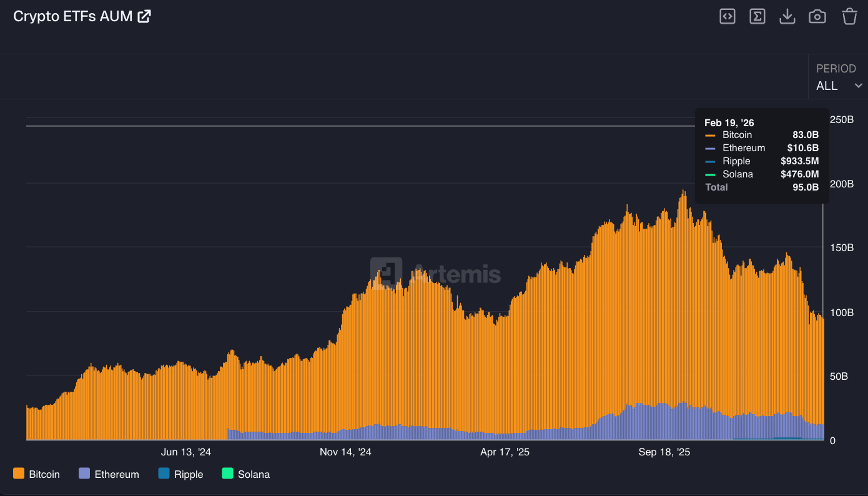Click the Total 95.0B tooltip value
This screenshot has width=868, height=496.
coord(806,187)
